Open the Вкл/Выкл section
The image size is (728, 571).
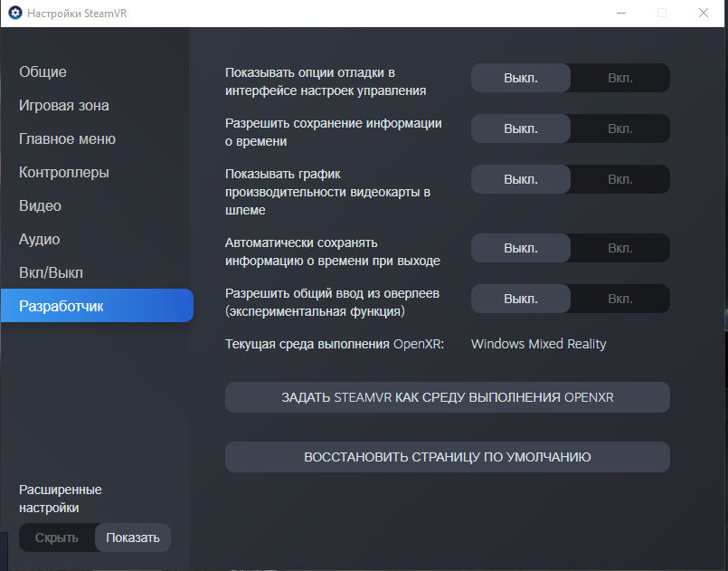click(x=51, y=272)
